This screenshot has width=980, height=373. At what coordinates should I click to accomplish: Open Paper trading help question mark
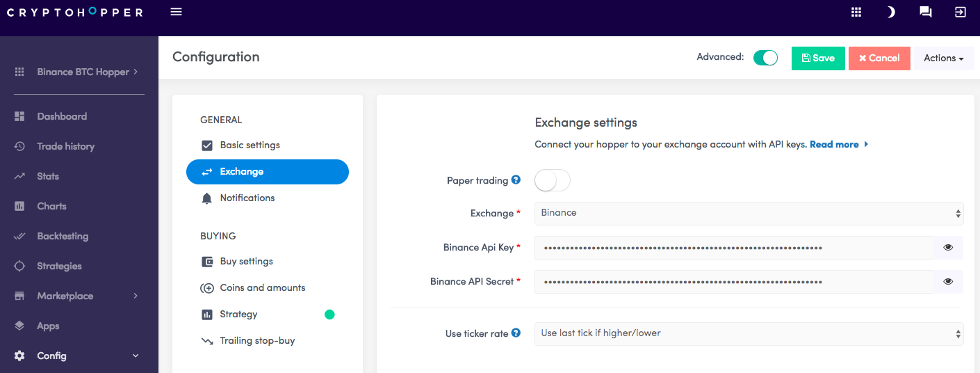coord(516,180)
